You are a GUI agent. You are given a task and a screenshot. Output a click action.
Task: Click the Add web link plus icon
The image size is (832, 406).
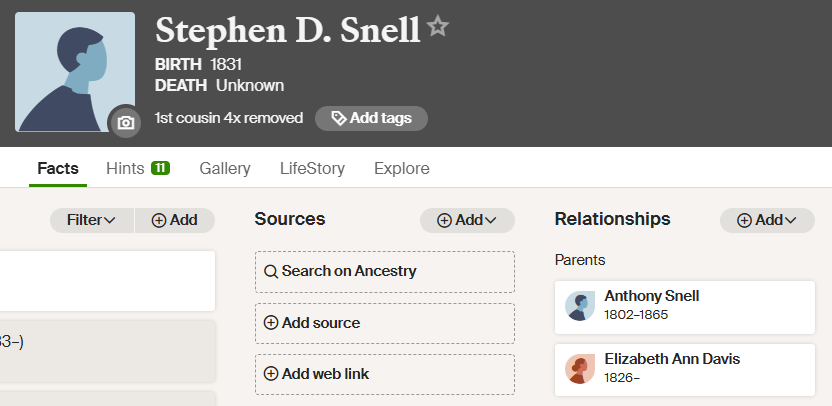click(x=271, y=374)
